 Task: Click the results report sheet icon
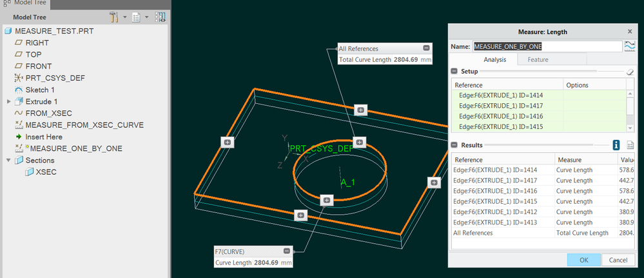(630, 144)
